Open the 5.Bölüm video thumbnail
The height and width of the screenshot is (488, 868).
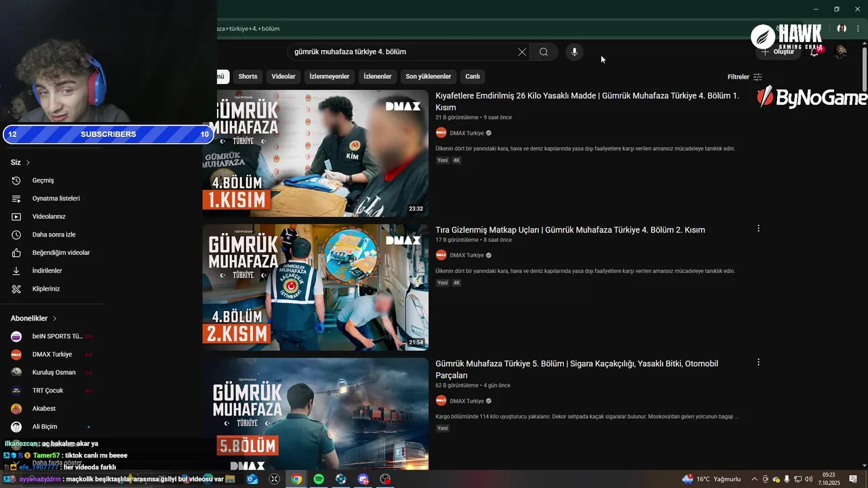(x=315, y=413)
